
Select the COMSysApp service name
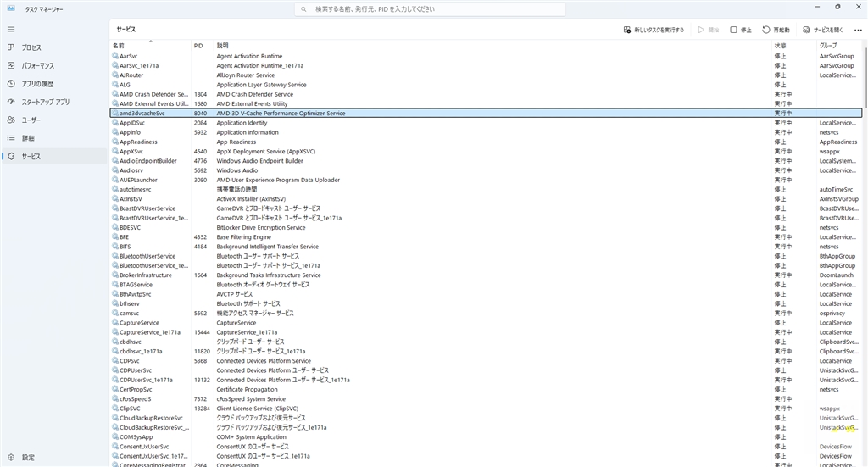coord(136,437)
